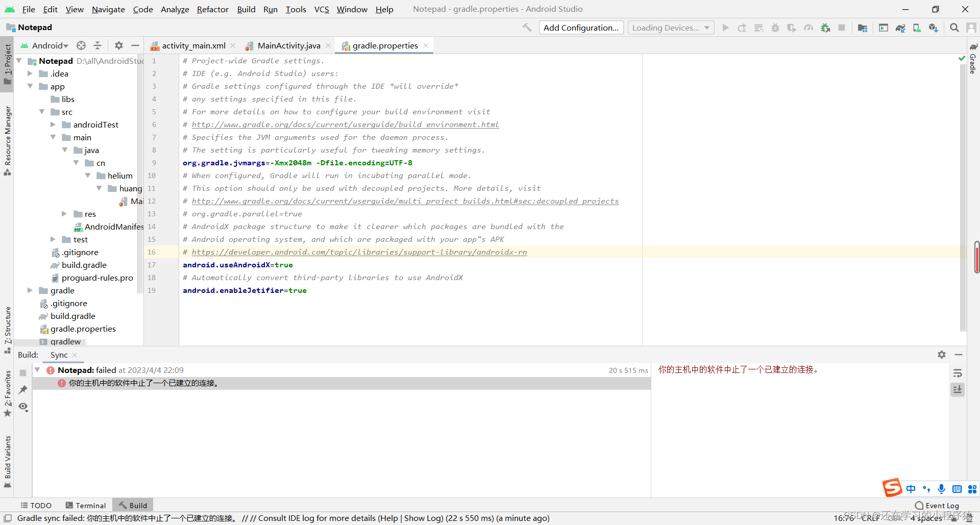Click the Stop square icon in toolbar
The height and width of the screenshot is (525, 980).
coord(842,28)
